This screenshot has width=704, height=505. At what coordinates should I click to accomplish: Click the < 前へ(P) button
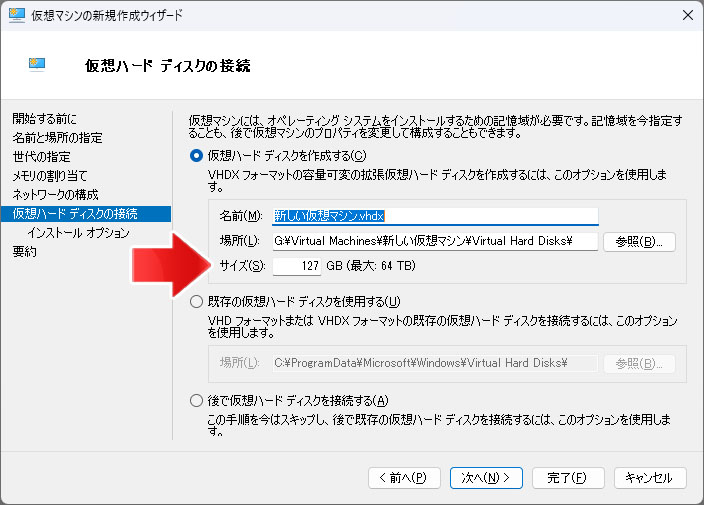coord(404,478)
